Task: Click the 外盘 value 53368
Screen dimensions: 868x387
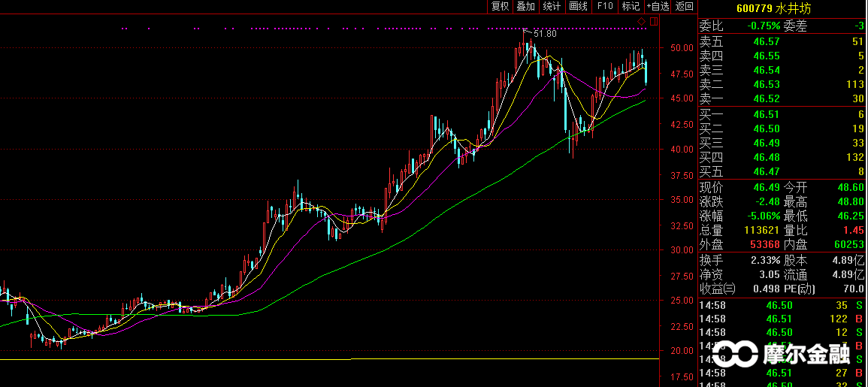Action: tap(765, 245)
